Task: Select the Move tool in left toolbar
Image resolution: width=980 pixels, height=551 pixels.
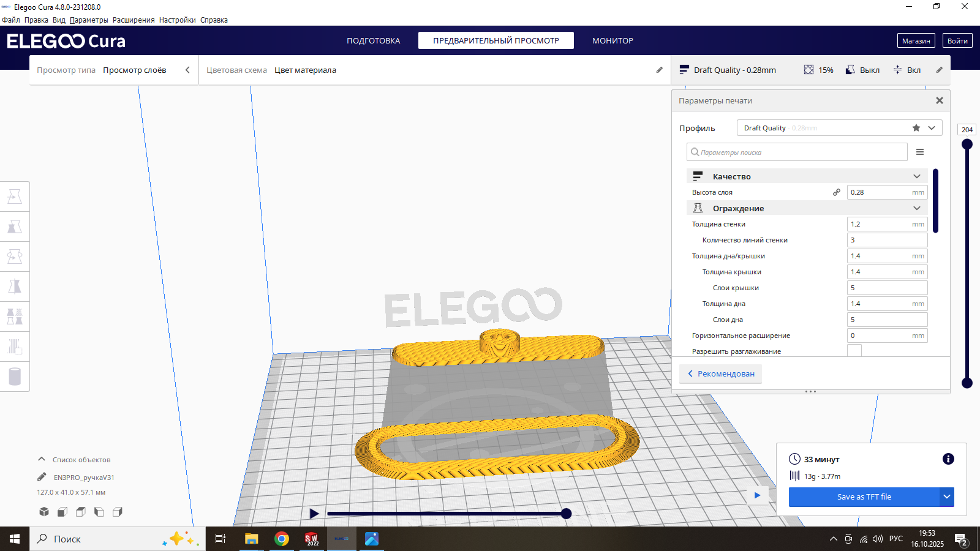Action: [x=15, y=197]
